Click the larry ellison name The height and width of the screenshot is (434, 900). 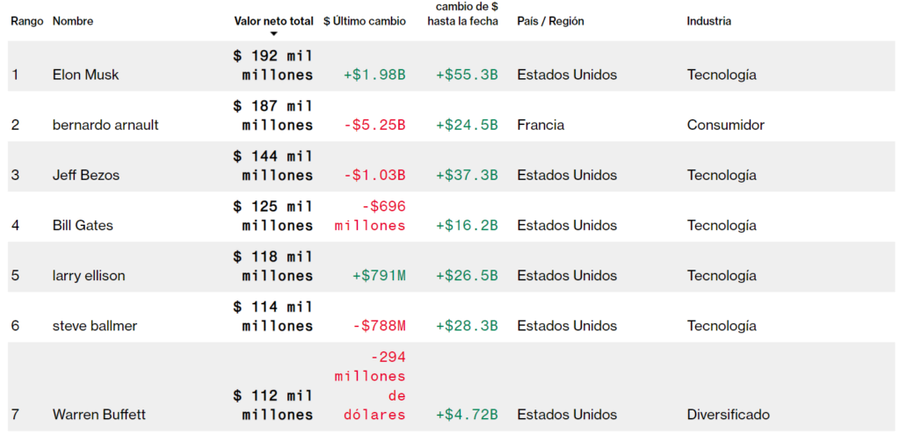pyautogui.click(x=89, y=275)
